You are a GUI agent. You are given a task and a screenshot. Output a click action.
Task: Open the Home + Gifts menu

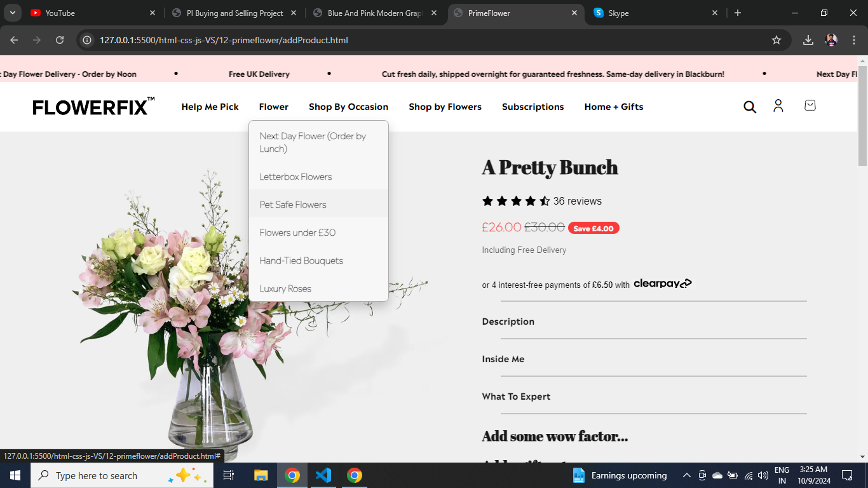[614, 107]
